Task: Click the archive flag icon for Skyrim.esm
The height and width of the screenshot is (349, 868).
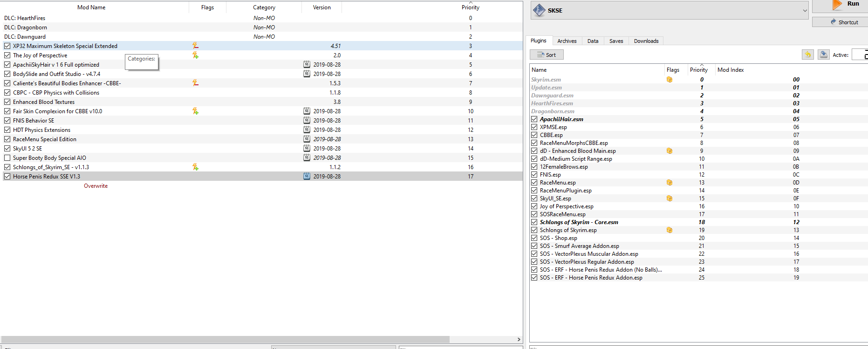Action: [x=670, y=80]
